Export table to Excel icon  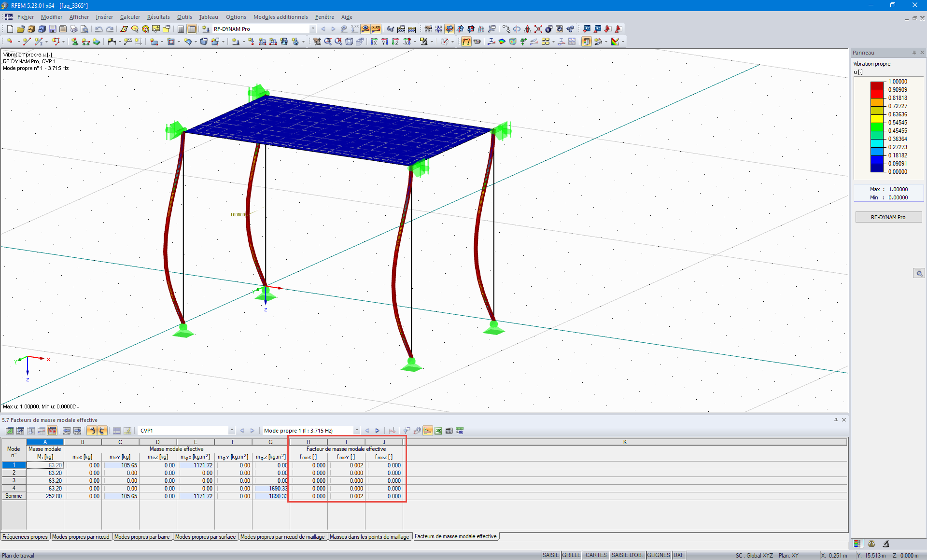[438, 431]
